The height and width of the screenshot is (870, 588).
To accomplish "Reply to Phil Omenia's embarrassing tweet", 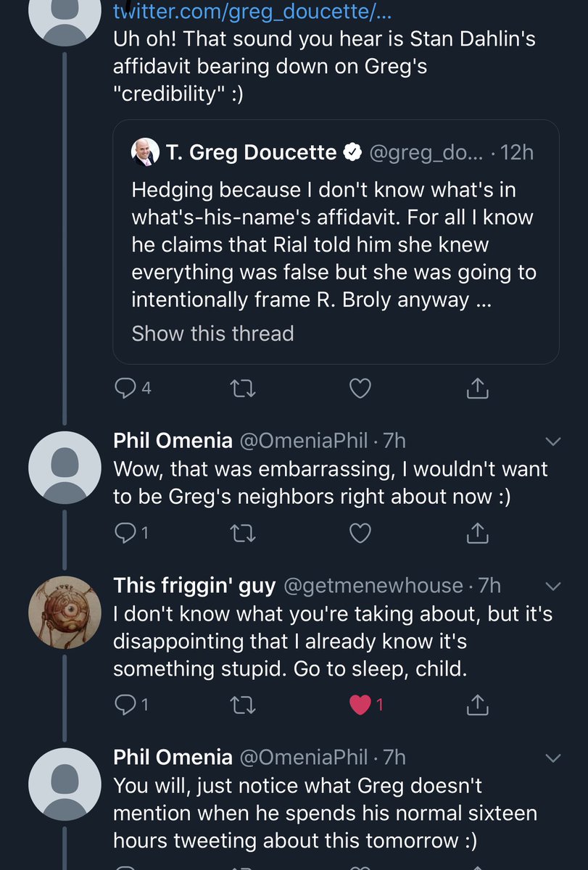I will tap(132, 534).
